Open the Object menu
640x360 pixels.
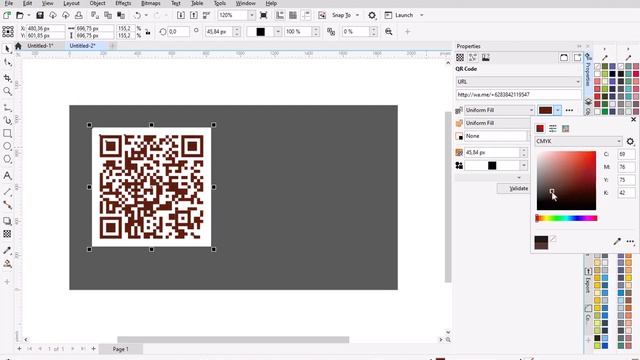[x=97, y=3]
